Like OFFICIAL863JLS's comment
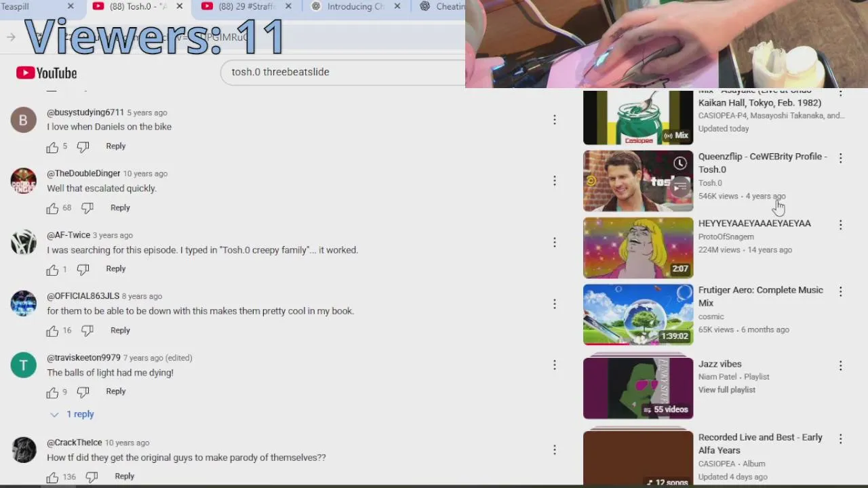The width and height of the screenshot is (868, 488). (52, 331)
